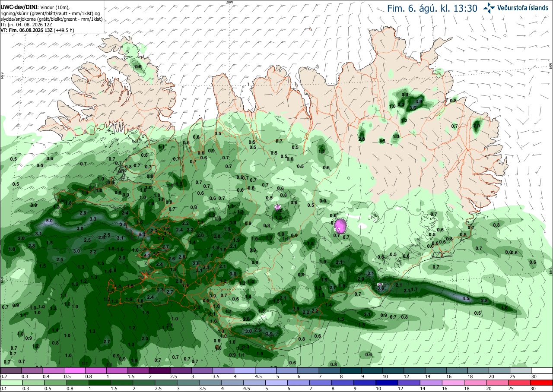Viewport: 553px width, 392px height.
Task: Click the 4.1 precipitation value in the southwest
Action: (146, 256)
